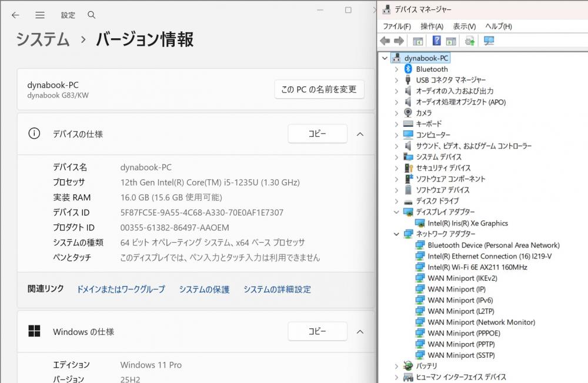Select WAN Miniport (PPPOE) entry
Viewport: 588px width, 383px height.
(x=464, y=333)
